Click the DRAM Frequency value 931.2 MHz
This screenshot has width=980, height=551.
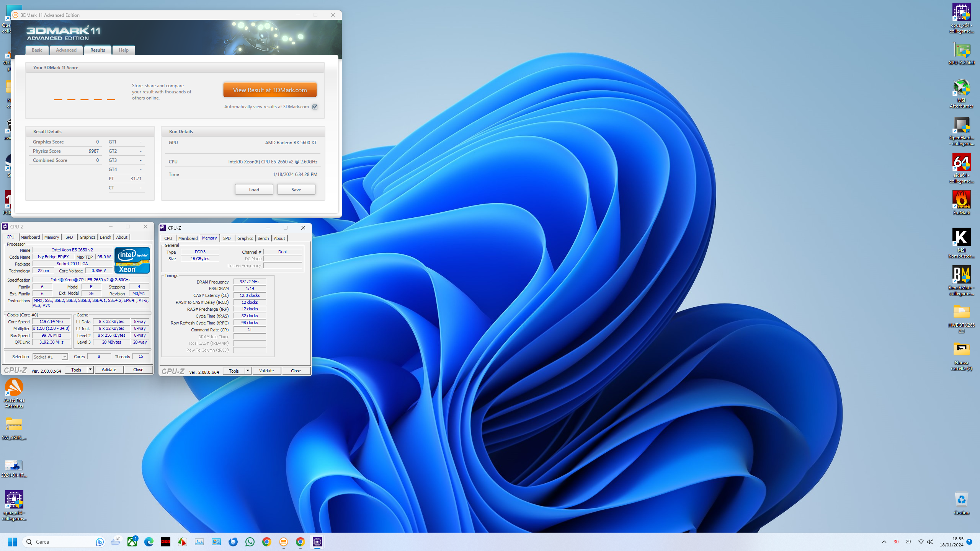tap(250, 282)
